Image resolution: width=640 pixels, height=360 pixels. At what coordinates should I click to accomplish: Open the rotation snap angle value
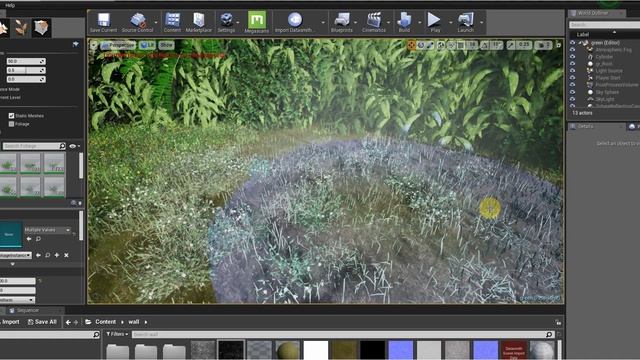tap(495, 45)
